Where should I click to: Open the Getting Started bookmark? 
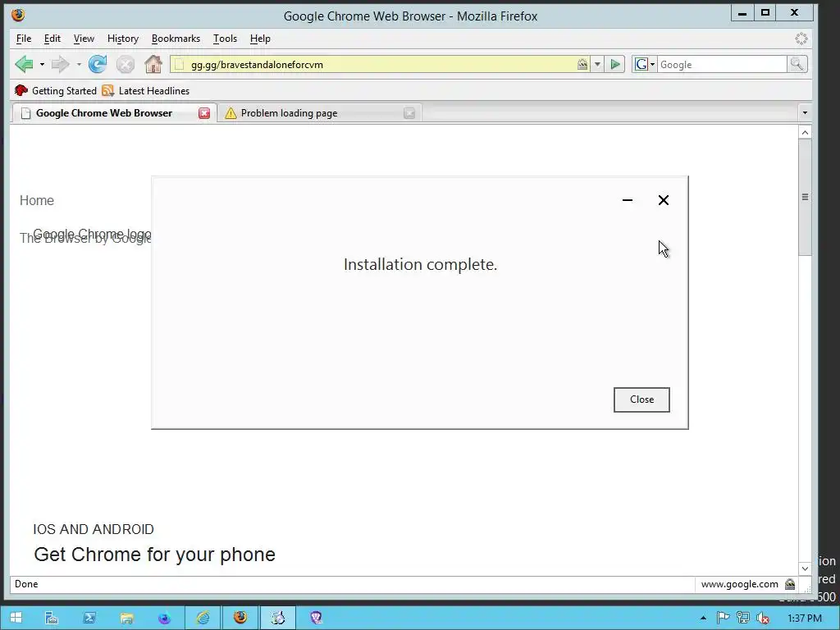56,90
